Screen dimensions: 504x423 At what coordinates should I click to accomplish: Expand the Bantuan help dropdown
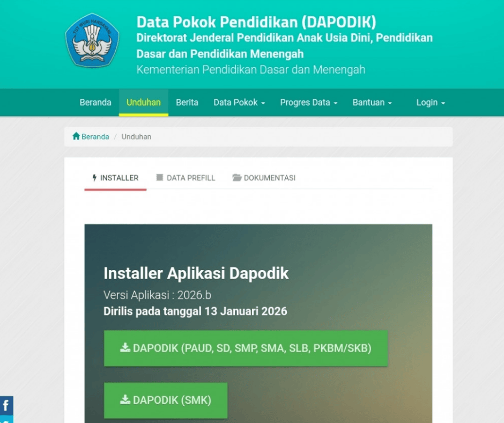pyautogui.click(x=372, y=103)
